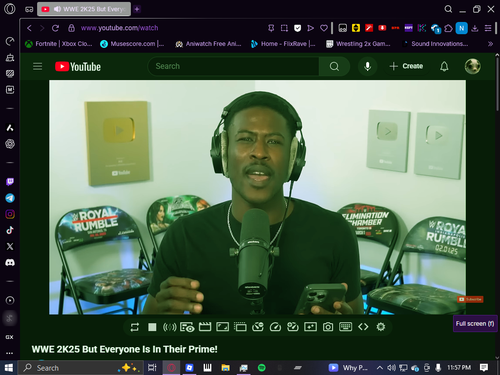Expand the bookmarks overflow chevron
Screen dimensions: 500x375
(490, 44)
